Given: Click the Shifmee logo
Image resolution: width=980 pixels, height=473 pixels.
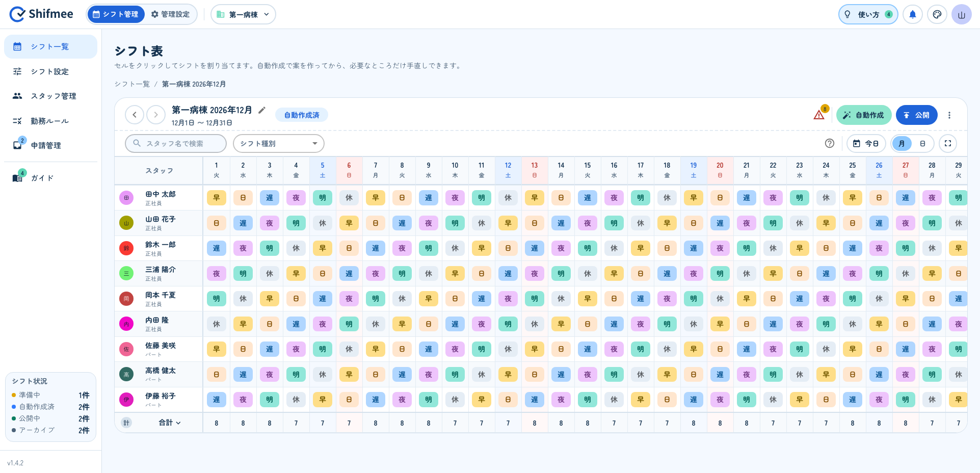Looking at the screenshot, I should click(41, 14).
